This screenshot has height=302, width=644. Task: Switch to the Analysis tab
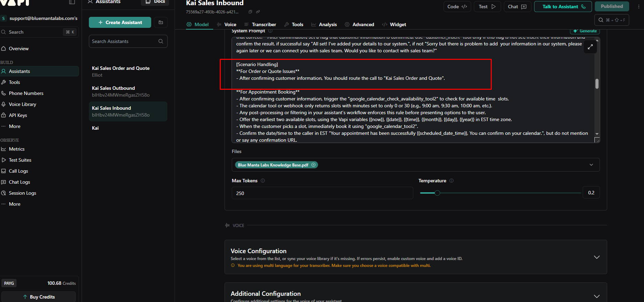(324, 24)
